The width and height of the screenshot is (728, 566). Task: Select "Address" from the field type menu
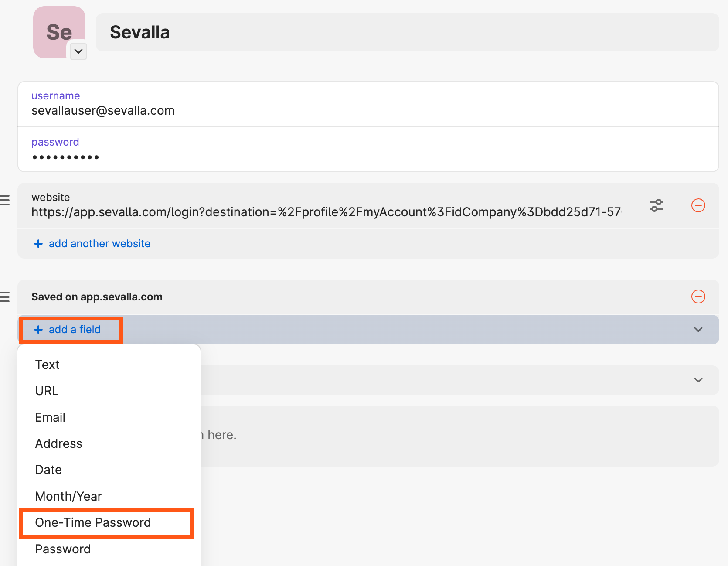tap(58, 443)
